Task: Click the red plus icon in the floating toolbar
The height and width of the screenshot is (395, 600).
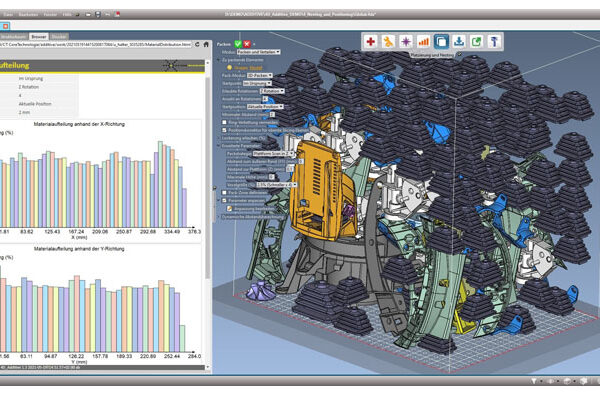Action: click(x=370, y=41)
